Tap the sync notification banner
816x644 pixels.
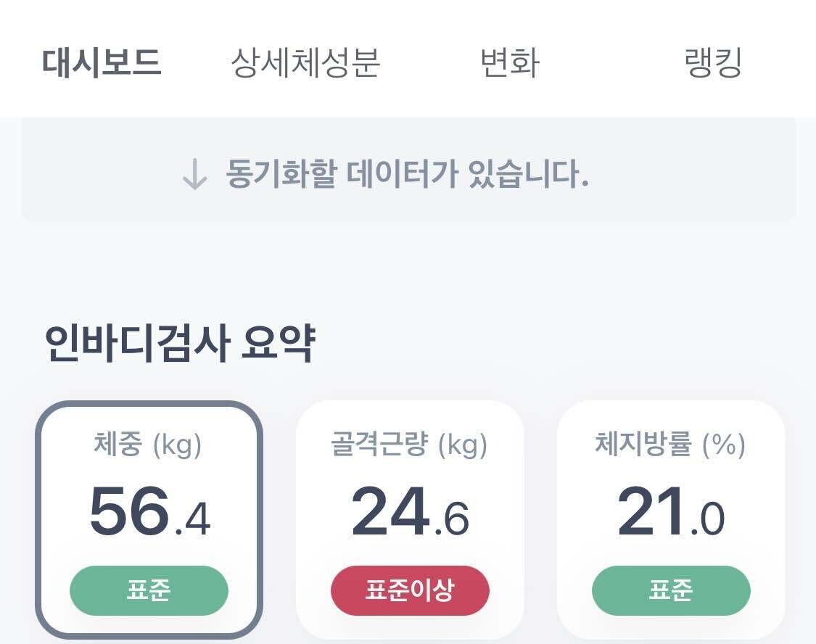click(408, 174)
